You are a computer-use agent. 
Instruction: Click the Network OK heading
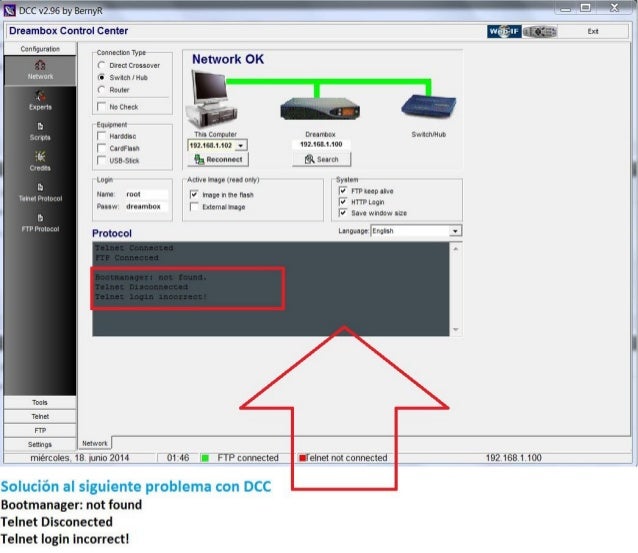(x=228, y=59)
